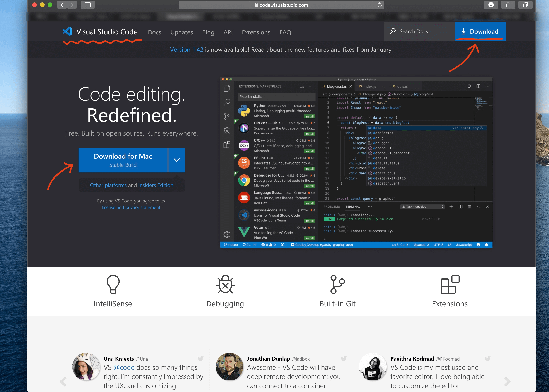The height and width of the screenshot is (392, 549).
Task: Open the Extensions nav item
Action: pos(256,32)
